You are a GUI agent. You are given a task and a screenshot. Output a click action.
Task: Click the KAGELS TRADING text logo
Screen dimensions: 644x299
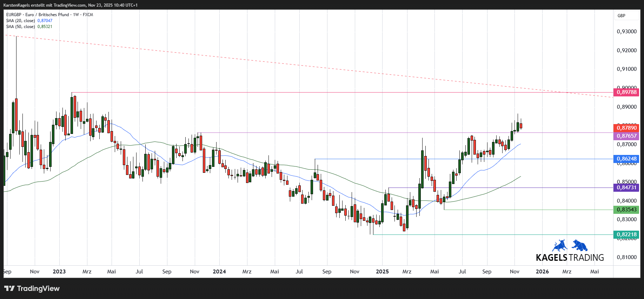pos(570,258)
